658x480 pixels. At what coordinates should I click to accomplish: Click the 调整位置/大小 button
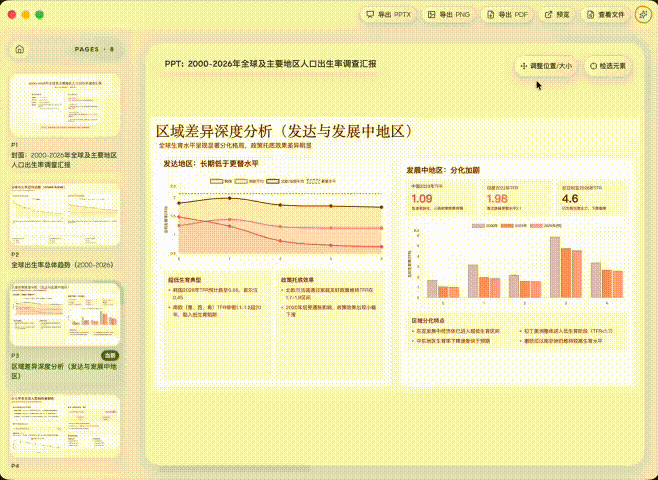[546, 66]
